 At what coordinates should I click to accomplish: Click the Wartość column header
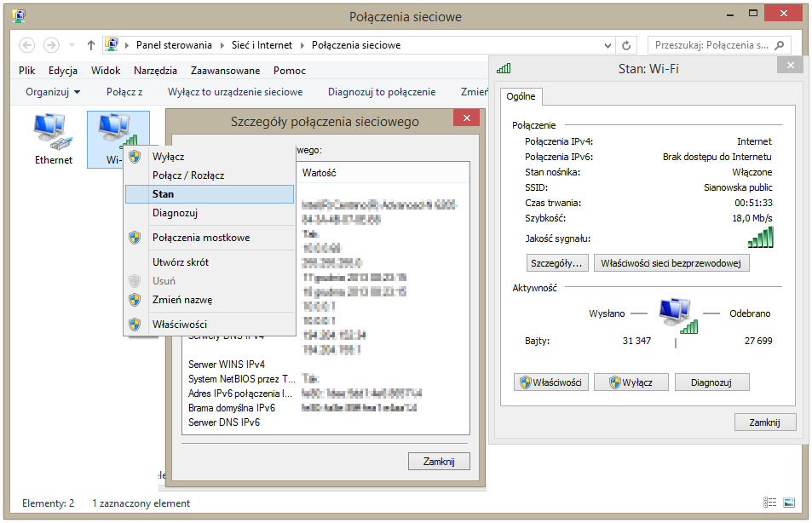coord(383,173)
